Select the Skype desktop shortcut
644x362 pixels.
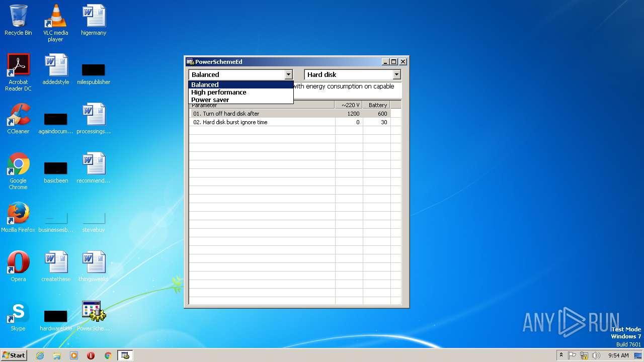(18, 316)
